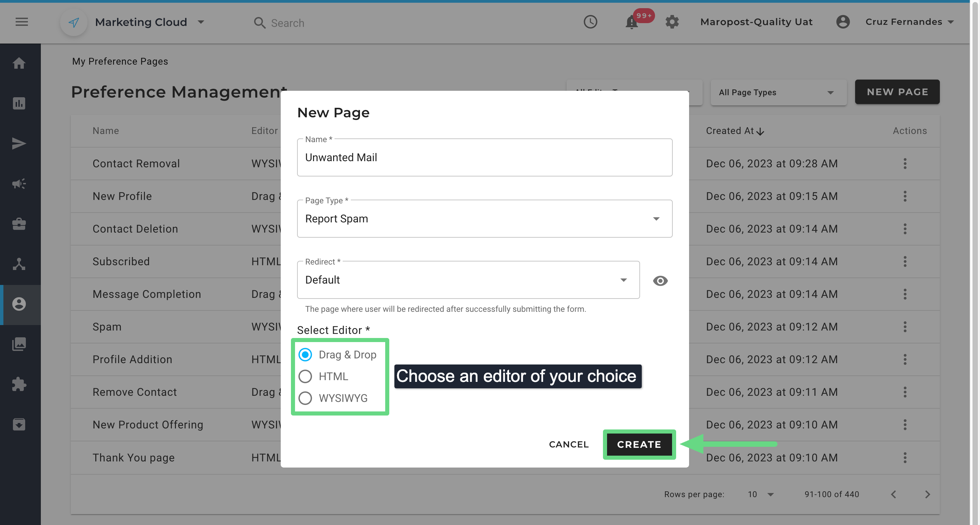Open the Redirect Default dropdown
Image resolution: width=980 pixels, height=525 pixels.
[468, 280]
